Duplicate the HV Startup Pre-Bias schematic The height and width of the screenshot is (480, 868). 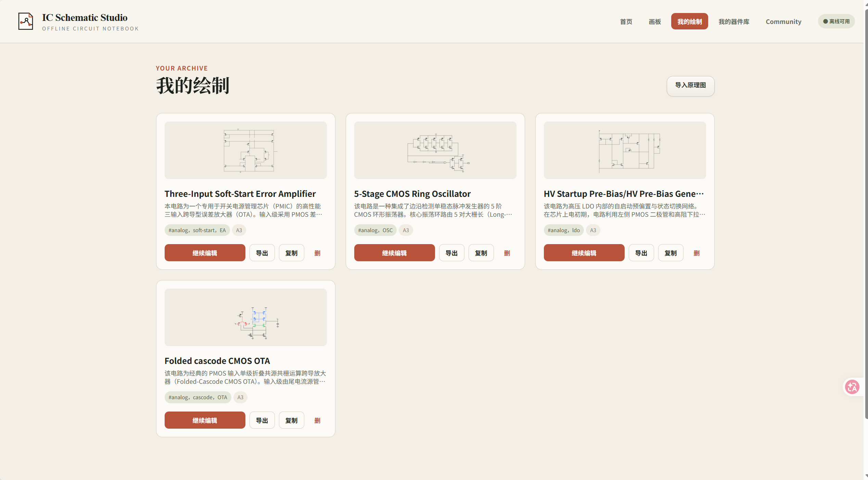pyautogui.click(x=671, y=253)
